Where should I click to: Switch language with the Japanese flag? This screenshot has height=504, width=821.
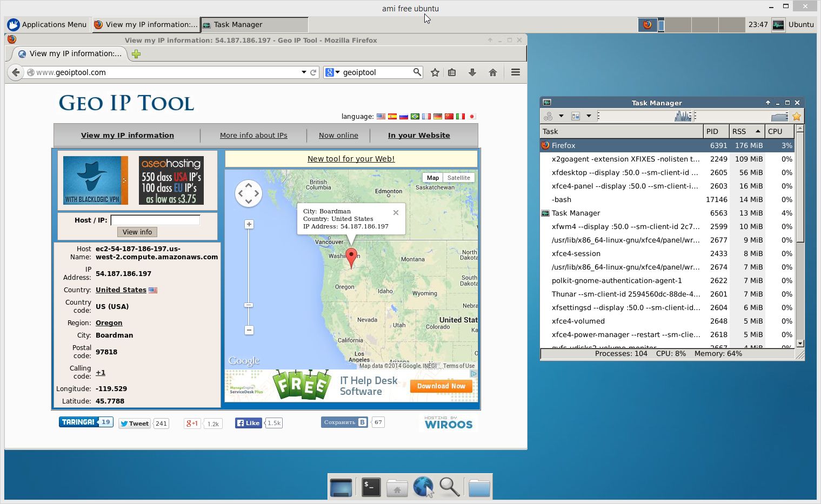472,116
